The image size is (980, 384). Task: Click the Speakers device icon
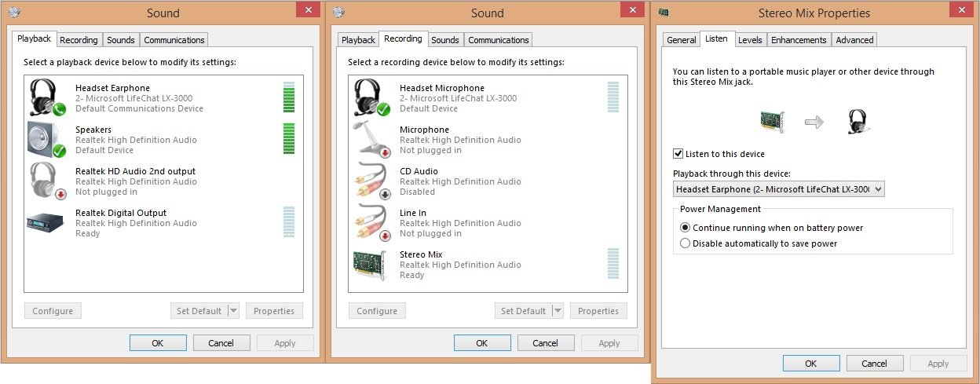click(x=46, y=140)
